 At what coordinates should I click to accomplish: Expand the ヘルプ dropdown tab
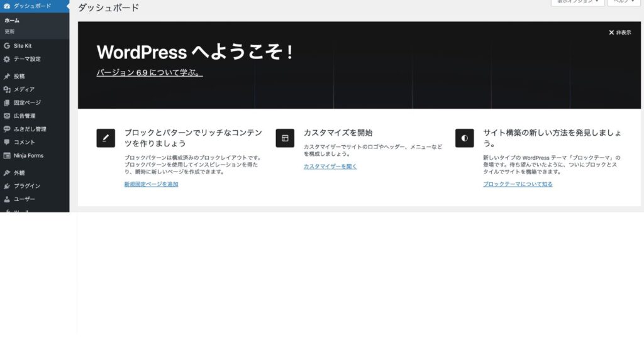click(623, 3)
